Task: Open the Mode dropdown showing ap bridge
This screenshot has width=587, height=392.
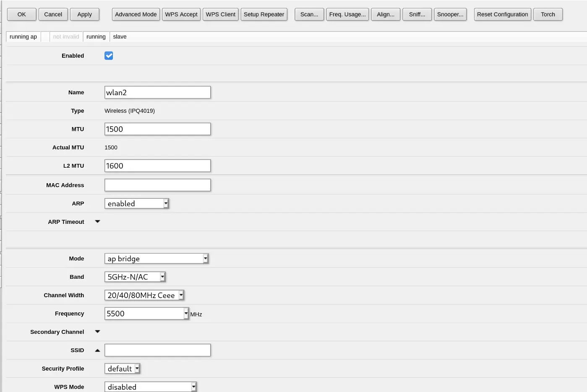Action: 156,259
